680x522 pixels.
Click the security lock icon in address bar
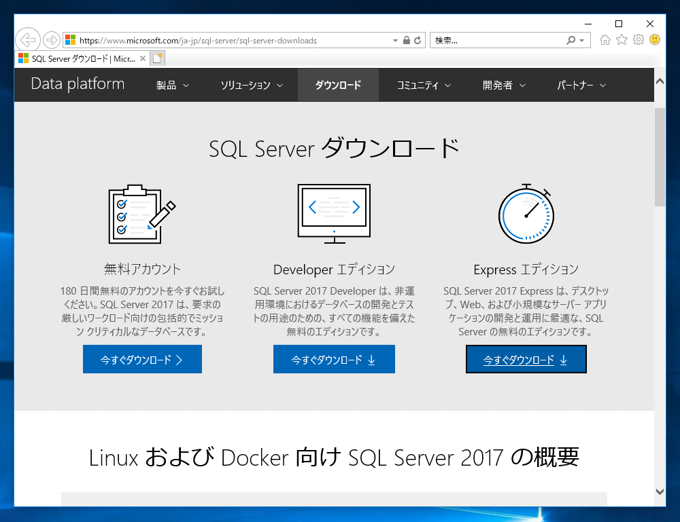pos(406,40)
